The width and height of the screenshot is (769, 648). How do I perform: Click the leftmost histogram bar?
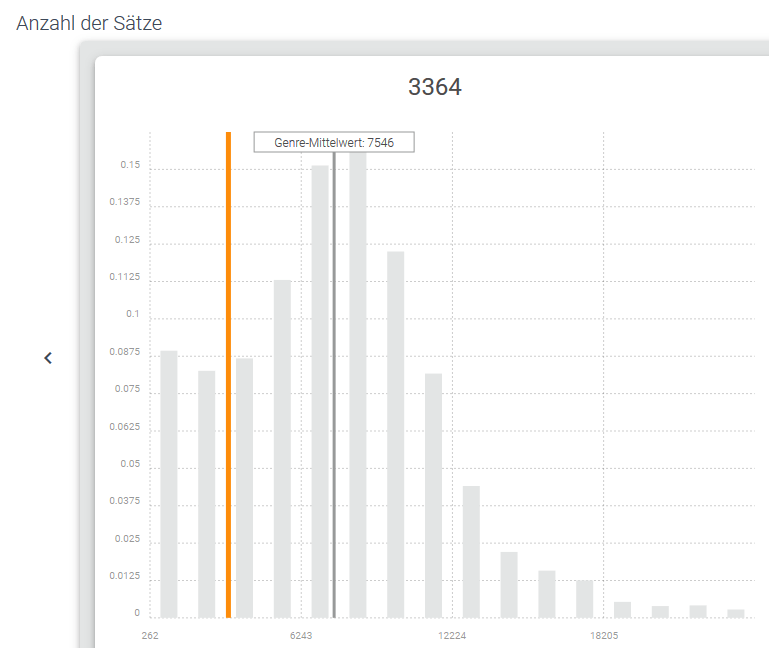point(169,484)
